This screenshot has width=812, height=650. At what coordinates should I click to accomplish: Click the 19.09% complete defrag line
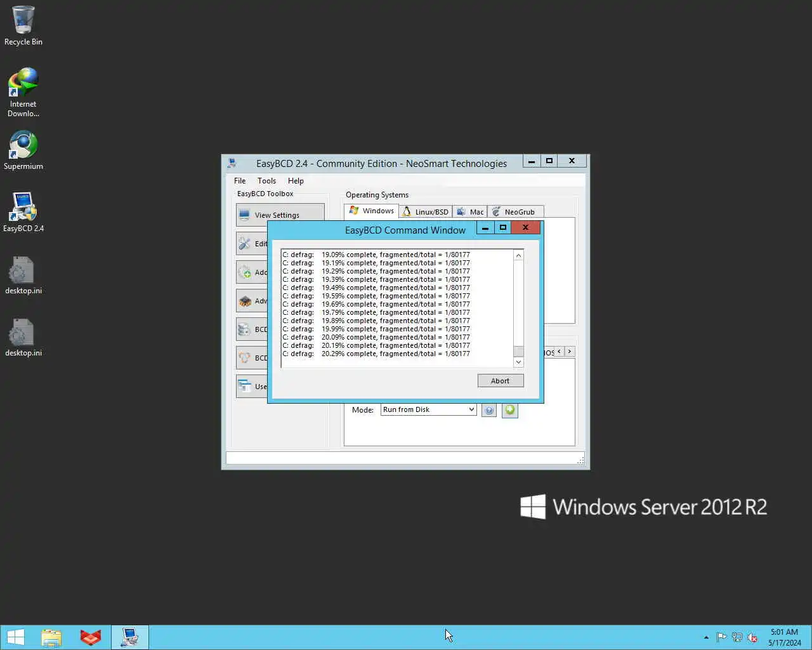click(376, 255)
